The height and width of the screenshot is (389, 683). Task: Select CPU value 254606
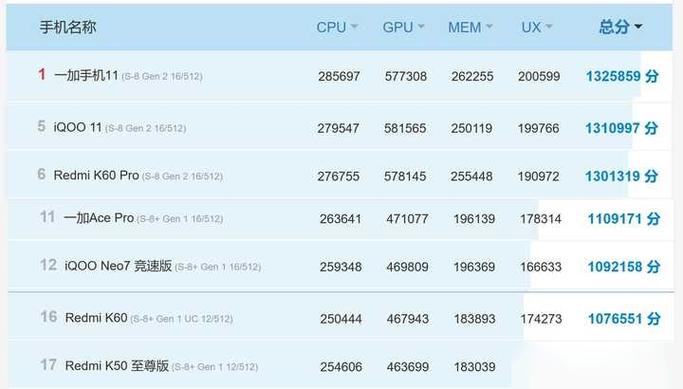[x=341, y=367]
